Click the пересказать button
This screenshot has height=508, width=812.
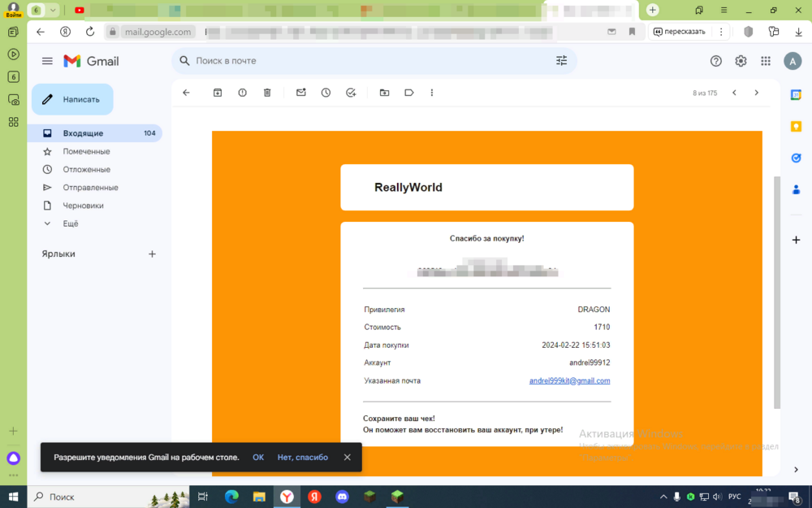pyautogui.click(x=680, y=32)
